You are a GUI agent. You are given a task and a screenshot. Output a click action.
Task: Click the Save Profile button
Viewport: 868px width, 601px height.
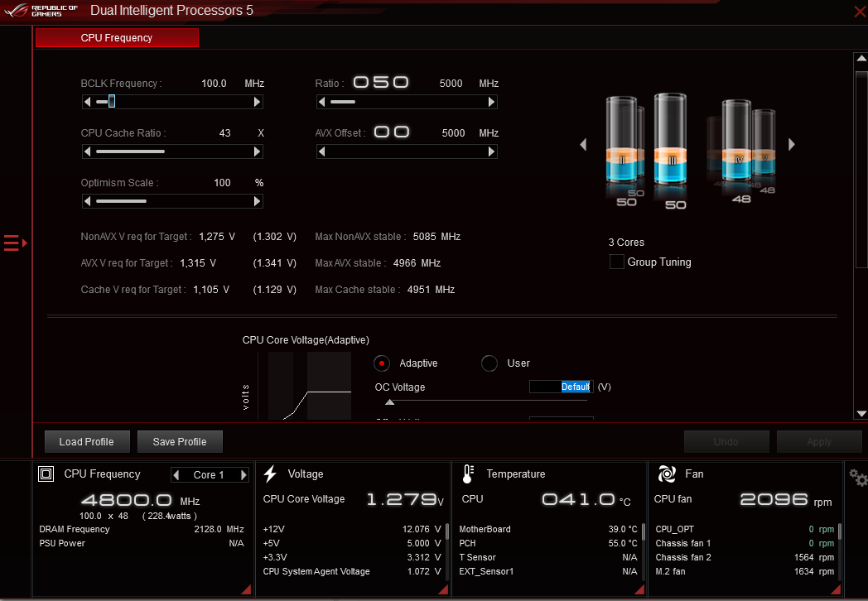[x=180, y=441]
